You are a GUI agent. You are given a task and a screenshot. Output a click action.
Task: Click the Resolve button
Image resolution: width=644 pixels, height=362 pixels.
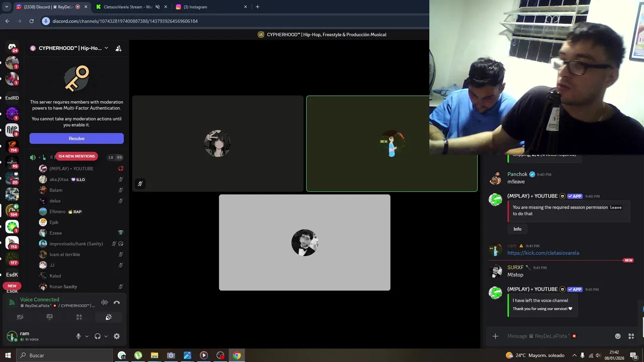(x=76, y=138)
